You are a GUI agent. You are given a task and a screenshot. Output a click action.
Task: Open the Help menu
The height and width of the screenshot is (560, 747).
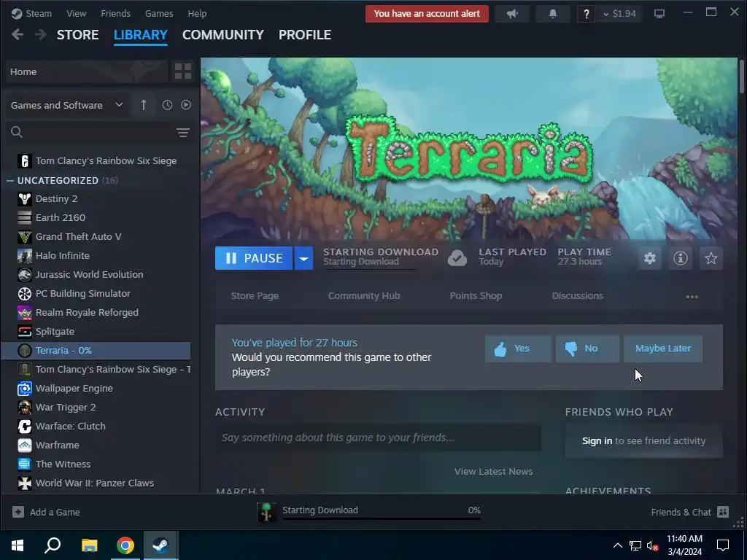(x=197, y=13)
